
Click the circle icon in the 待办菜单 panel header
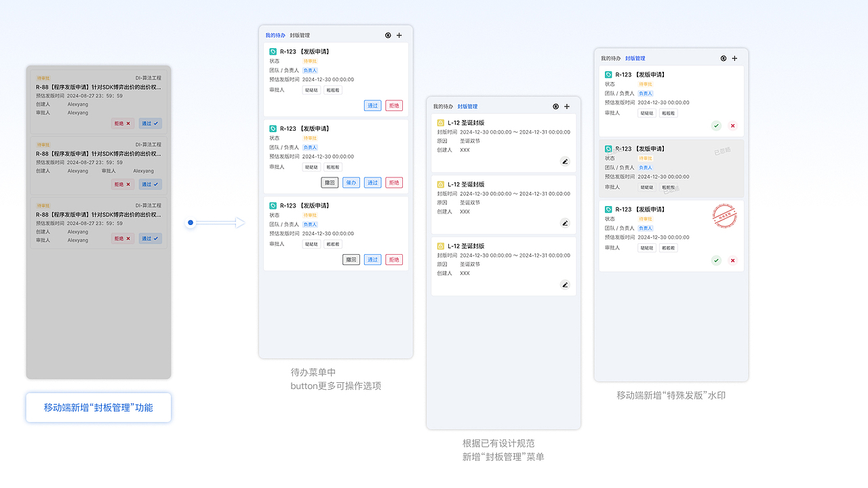pyautogui.click(x=388, y=35)
